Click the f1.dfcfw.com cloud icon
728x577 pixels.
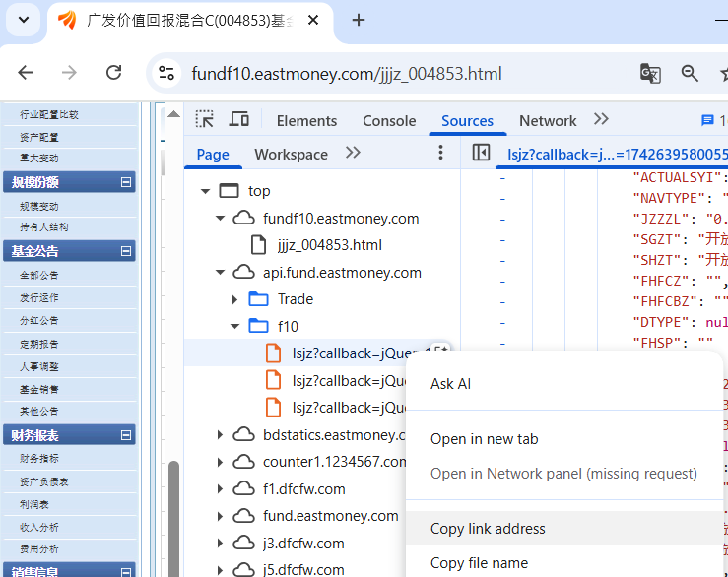pos(243,488)
